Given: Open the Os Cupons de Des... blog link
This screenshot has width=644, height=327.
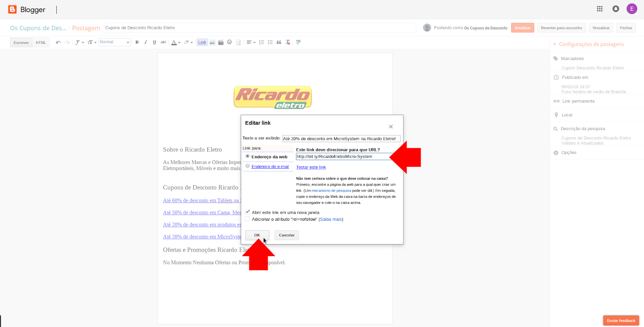Looking at the screenshot, I should click(x=38, y=28).
